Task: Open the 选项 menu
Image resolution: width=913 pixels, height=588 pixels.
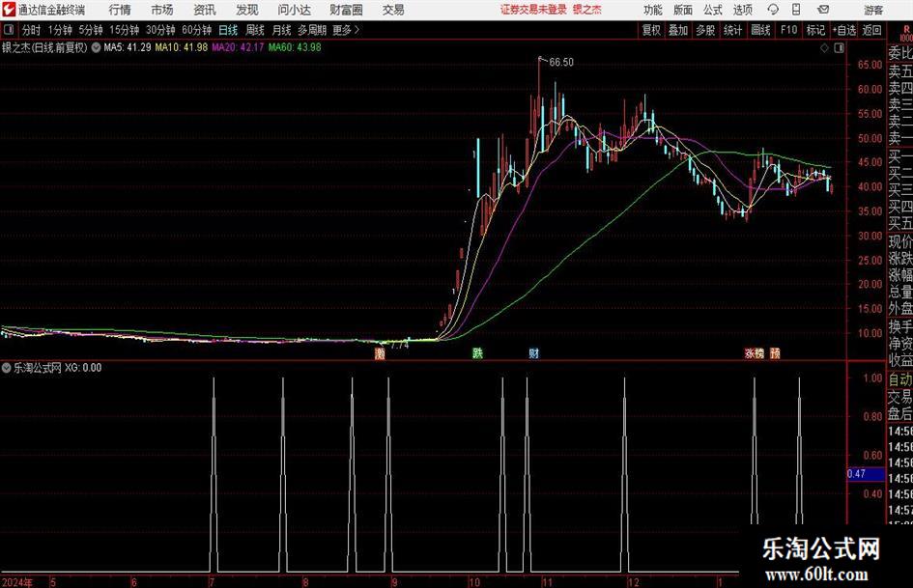Action: (742, 10)
